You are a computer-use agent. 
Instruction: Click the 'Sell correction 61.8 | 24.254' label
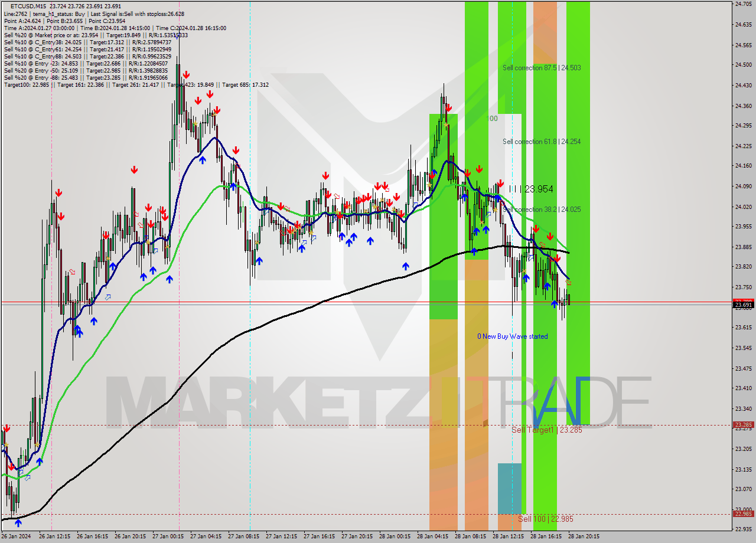542,142
